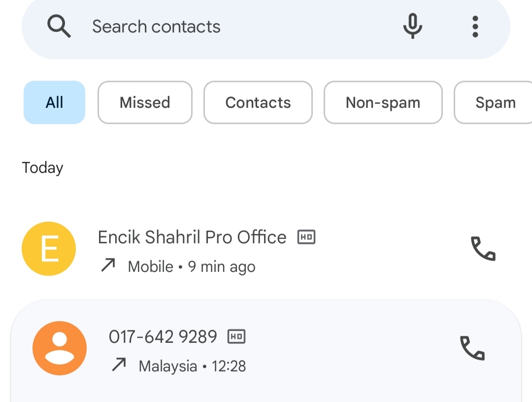Start voice search with microphone icon
The image size is (532, 402).
coord(412,26)
